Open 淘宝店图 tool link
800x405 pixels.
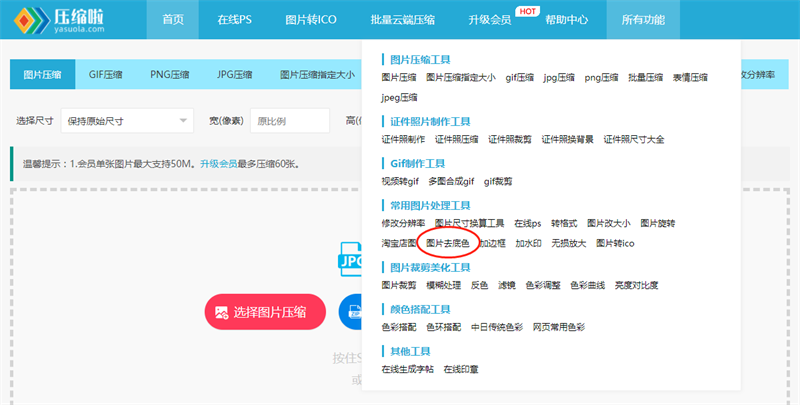pyautogui.click(x=399, y=243)
